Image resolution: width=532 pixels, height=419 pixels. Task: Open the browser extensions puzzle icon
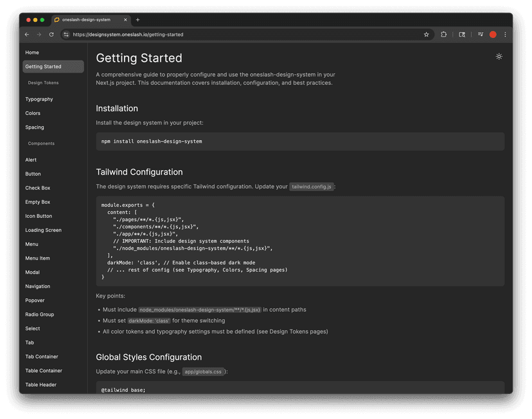[x=443, y=34]
